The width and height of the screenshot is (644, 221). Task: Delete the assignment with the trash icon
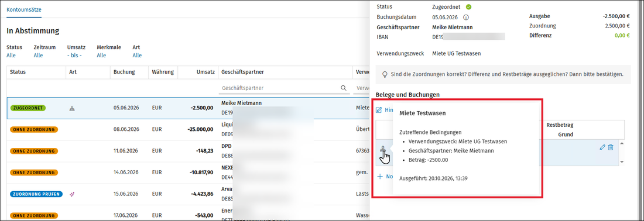point(611,147)
